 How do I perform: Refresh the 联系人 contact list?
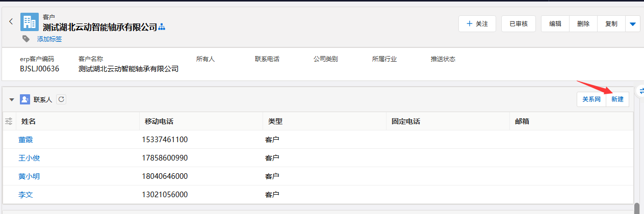[x=61, y=99]
